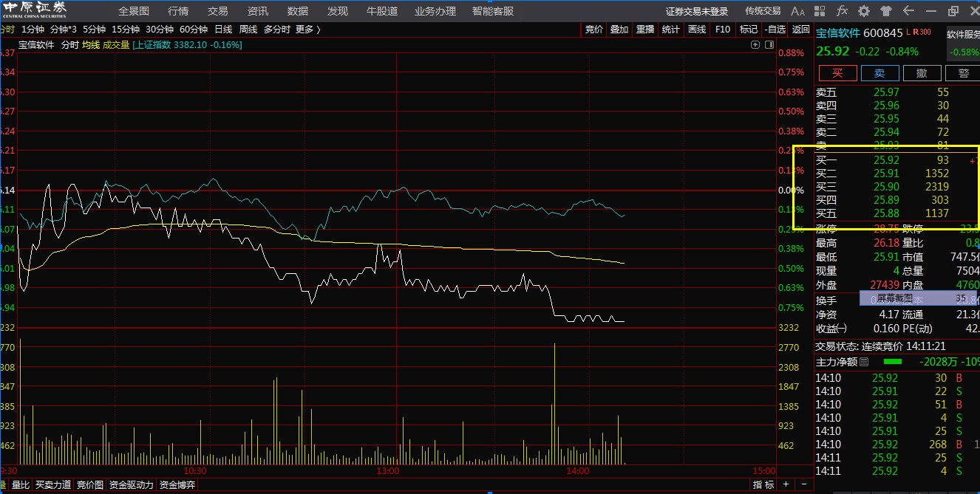The width and height of the screenshot is (980, 494).
Task: Switch to the 日线 daily chart tab
Action: [x=223, y=30]
